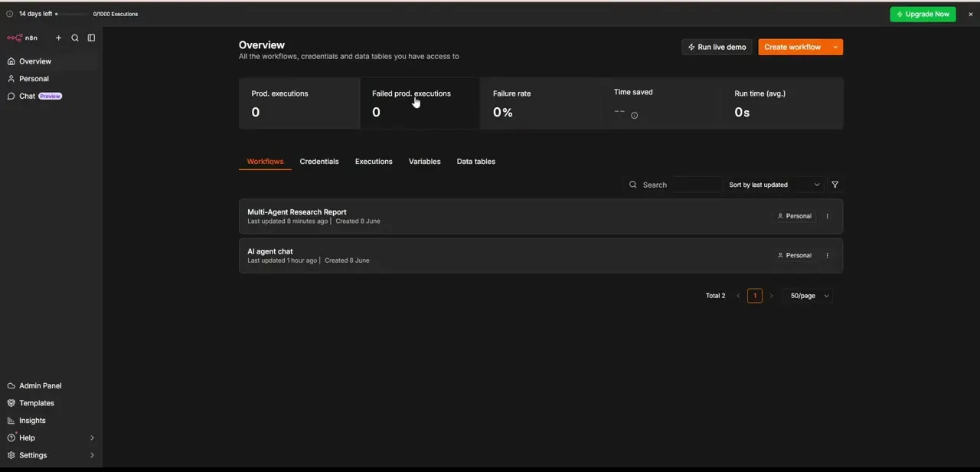Open search with the magnifier icon in sidebar
Screen dimensions: 980x472
[75, 38]
